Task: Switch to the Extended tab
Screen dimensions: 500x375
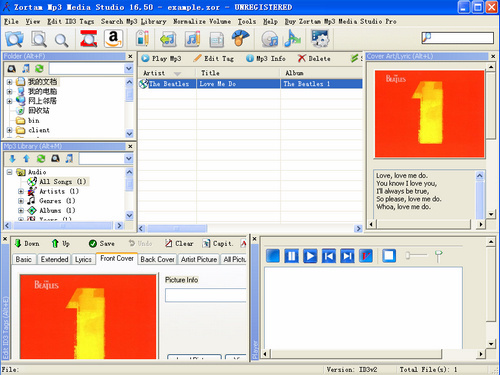Action: click(54, 259)
